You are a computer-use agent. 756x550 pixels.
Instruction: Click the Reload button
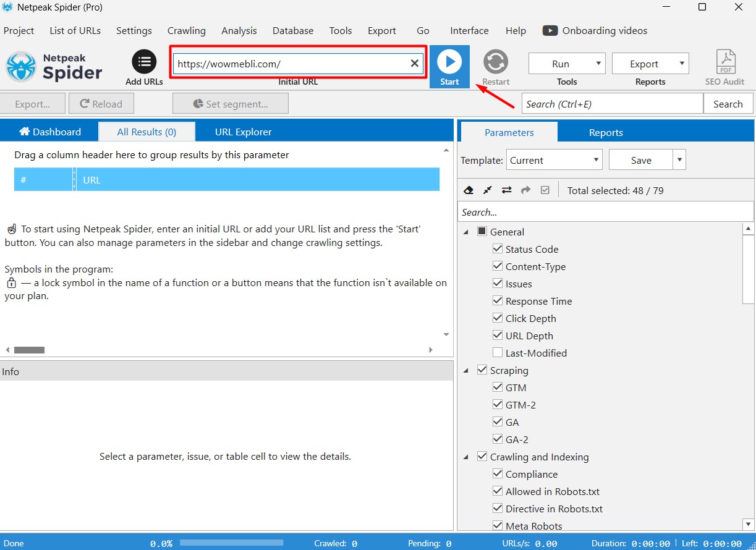coord(101,104)
